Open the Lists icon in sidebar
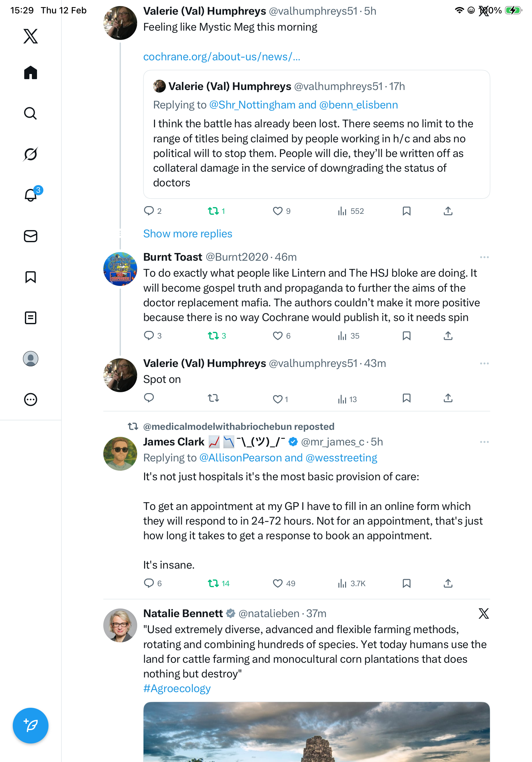This screenshot has height=762, width=532. (31, 317)
